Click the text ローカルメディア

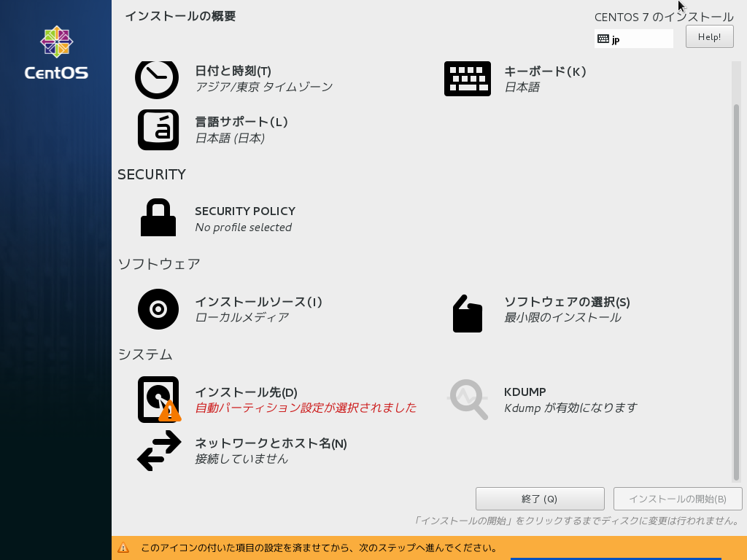tap(242, 317)
